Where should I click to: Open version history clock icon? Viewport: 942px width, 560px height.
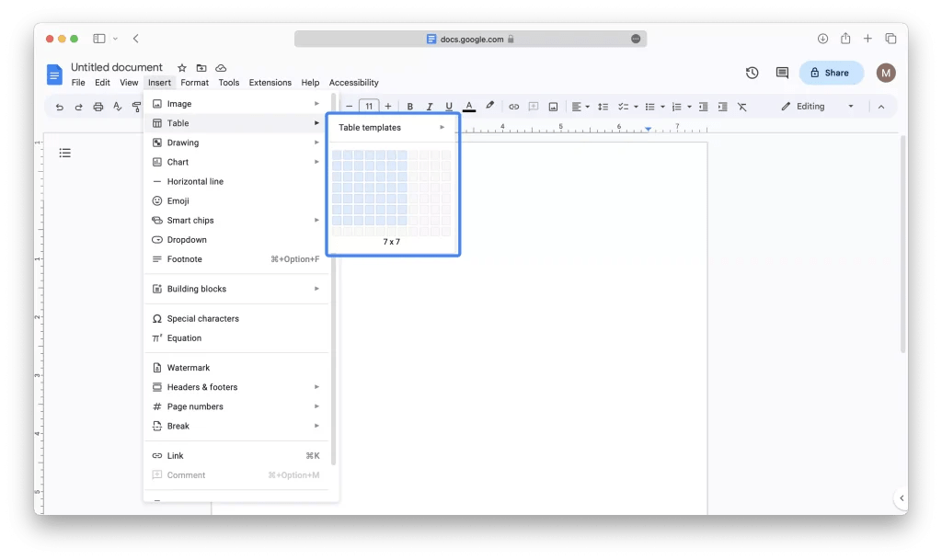pyautogui.click(x=752, y=73)
